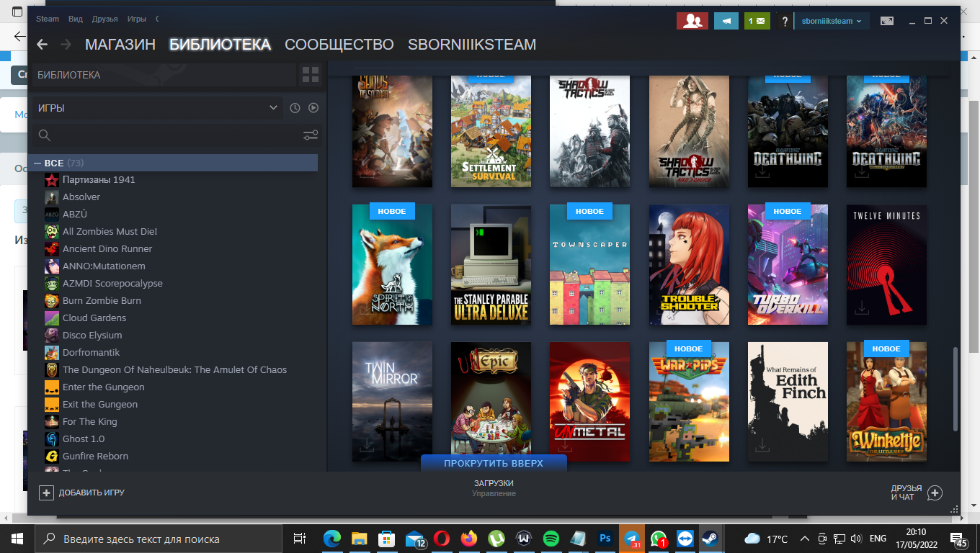Click the grid collections view icon
980x553 pixels.
point(311,75)
